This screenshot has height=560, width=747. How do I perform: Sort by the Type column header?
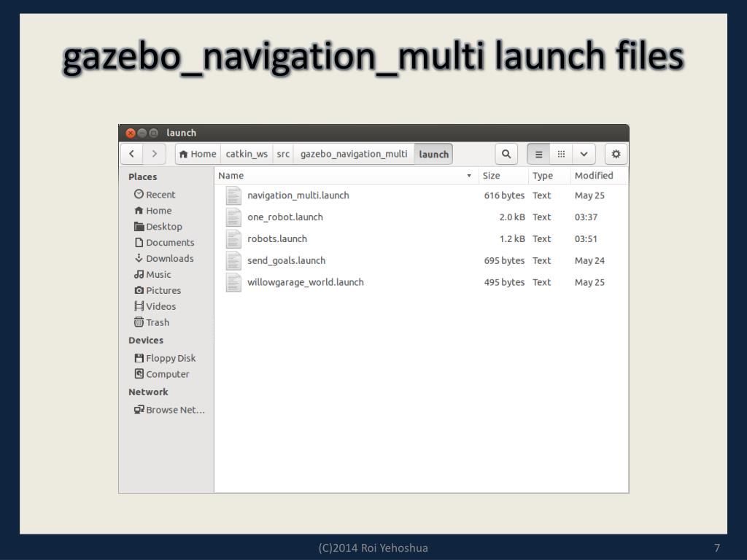pyautogui.click(x=549, y=175)
